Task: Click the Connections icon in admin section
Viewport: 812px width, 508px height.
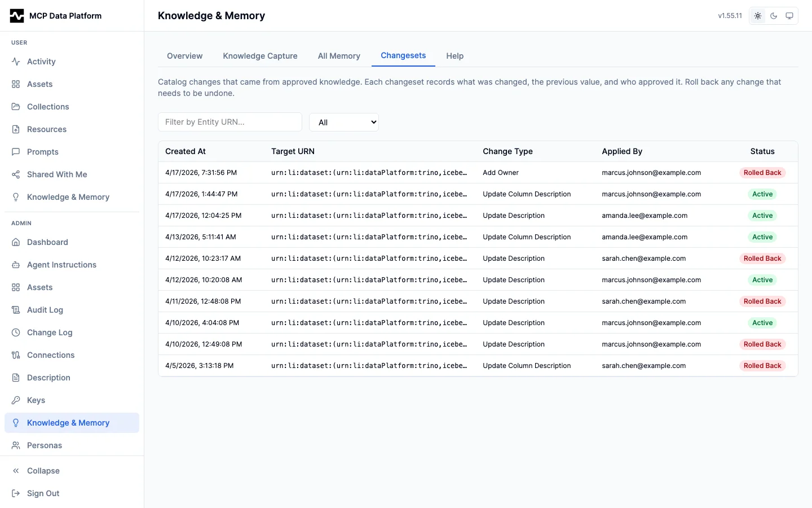Action: tap(16, 355)
